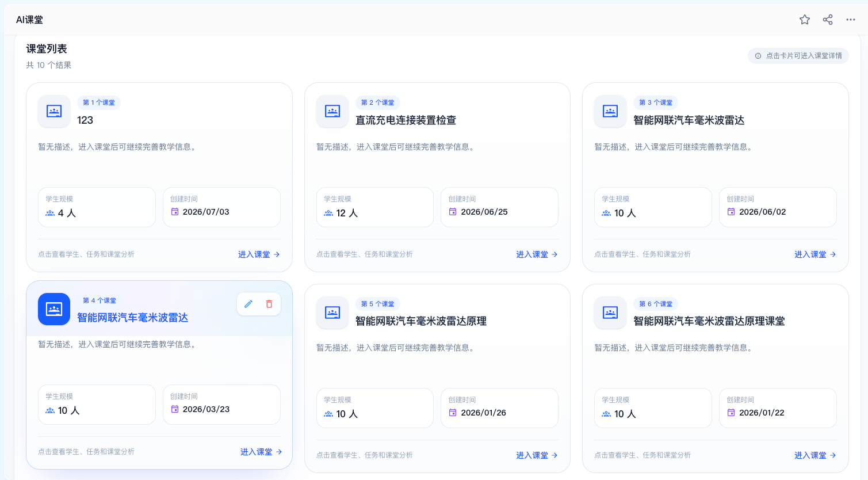Enter classroom via 进入课堂 on 第 3 个课堂
Image resolution: width=868 pixels, height=480 pixels.
[815, 254]
